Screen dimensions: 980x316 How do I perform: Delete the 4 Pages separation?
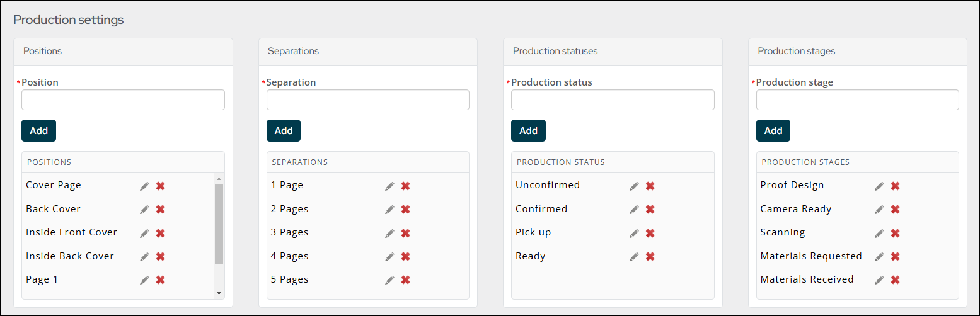[406, 256]
